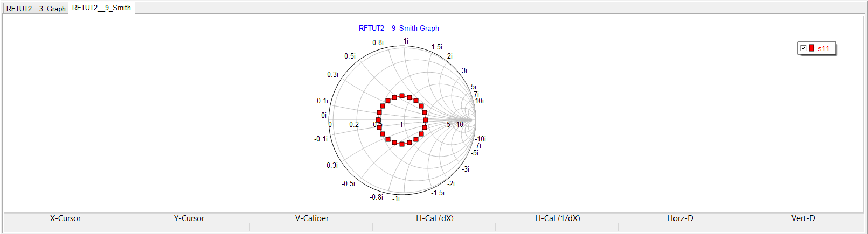Click the -1.5i reactance label
Screen dimensions: 868x234
click(x=438, y=193)
